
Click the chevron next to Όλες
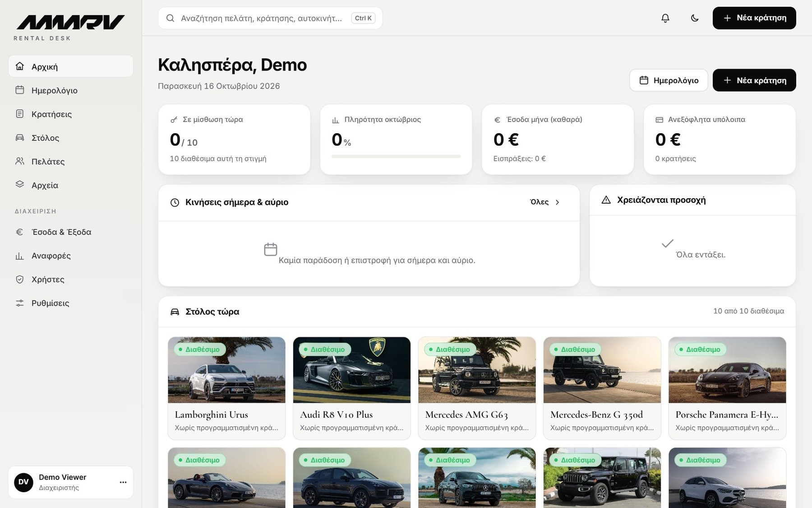(x=558, y=202)
